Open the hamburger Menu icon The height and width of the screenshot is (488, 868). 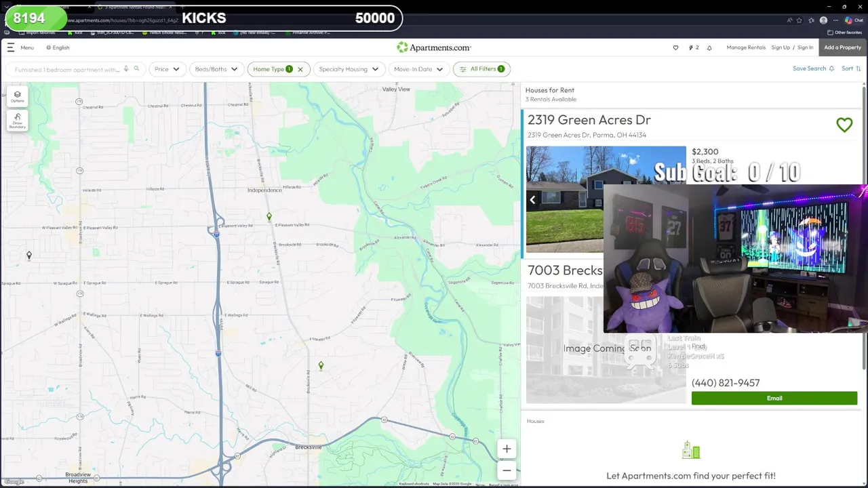click(11, 47)
